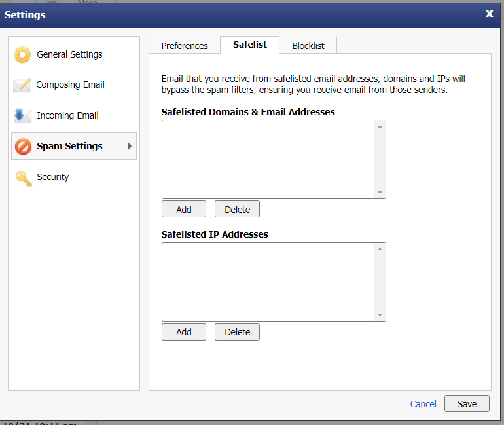
Task: Select Spam Settings in sidebar
Action: (74, 146)
